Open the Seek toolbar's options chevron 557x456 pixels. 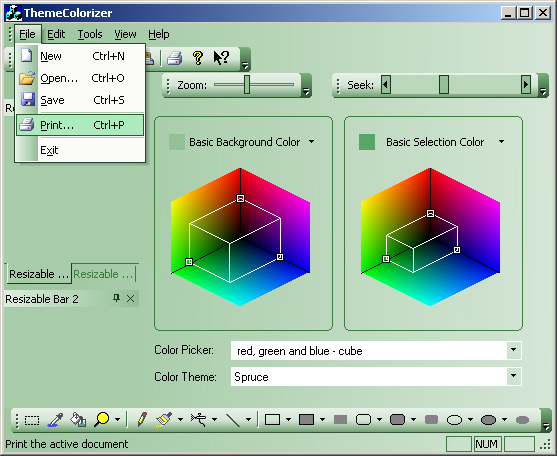point(542,86)
